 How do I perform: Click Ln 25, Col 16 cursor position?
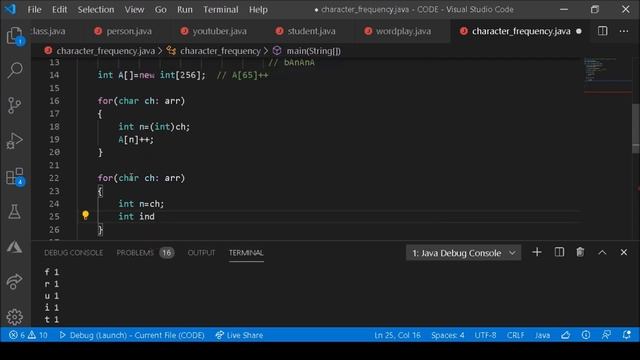(x=397, y=335)
